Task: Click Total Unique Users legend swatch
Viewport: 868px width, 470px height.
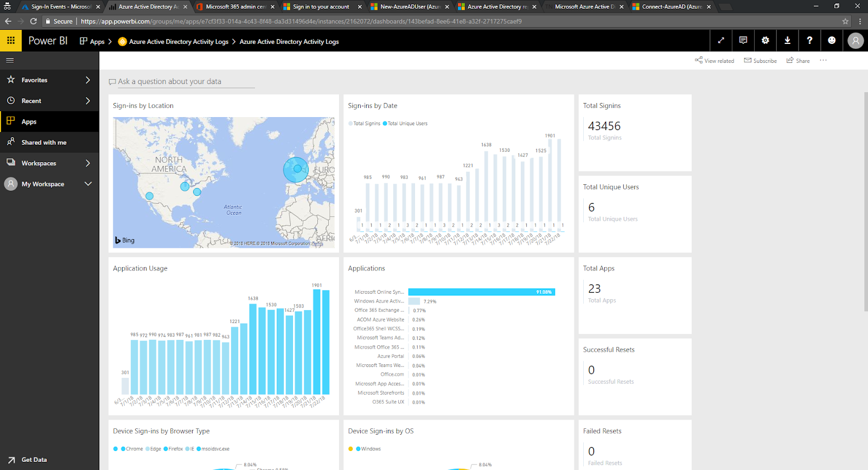Action: [x=385, y=124]
